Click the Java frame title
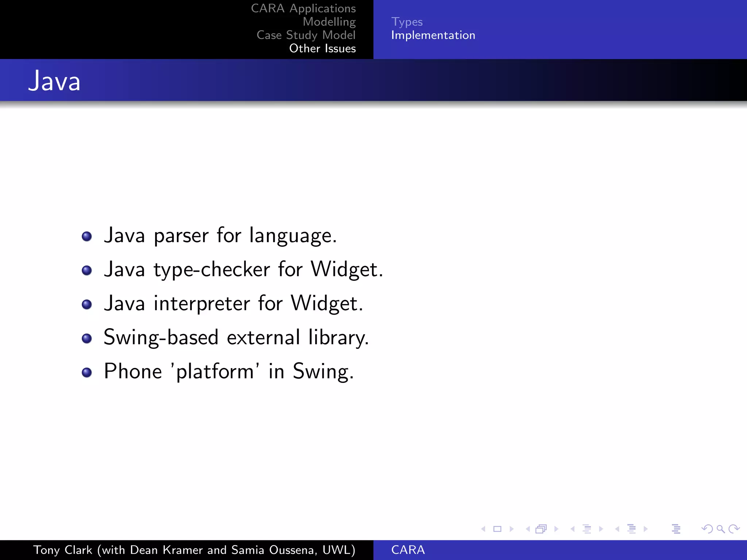This screenshot has width=747, height=560. (54, 81)
